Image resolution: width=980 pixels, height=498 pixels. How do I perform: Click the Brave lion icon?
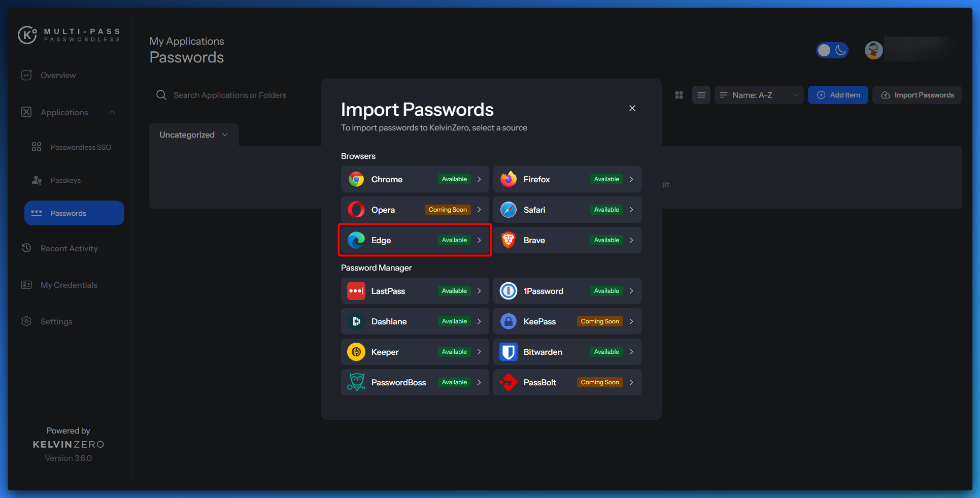(x=509, y=240)
